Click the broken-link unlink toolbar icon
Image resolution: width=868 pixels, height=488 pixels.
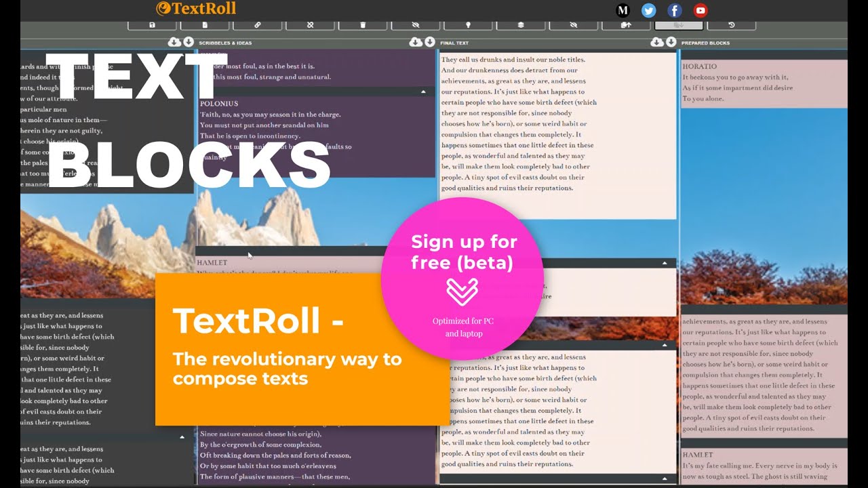[x=310, y=25]
